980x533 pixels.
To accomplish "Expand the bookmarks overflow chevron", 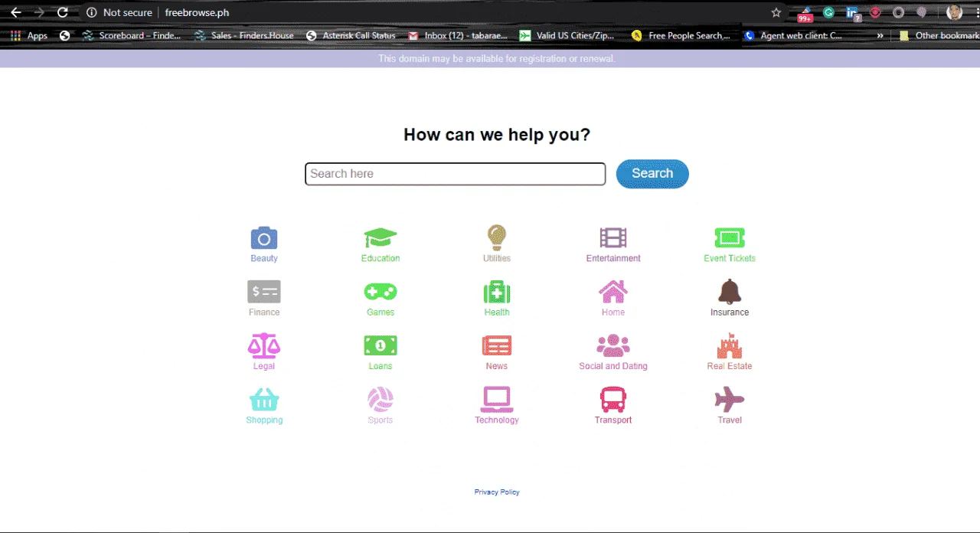I will click(x=880, y=35).
